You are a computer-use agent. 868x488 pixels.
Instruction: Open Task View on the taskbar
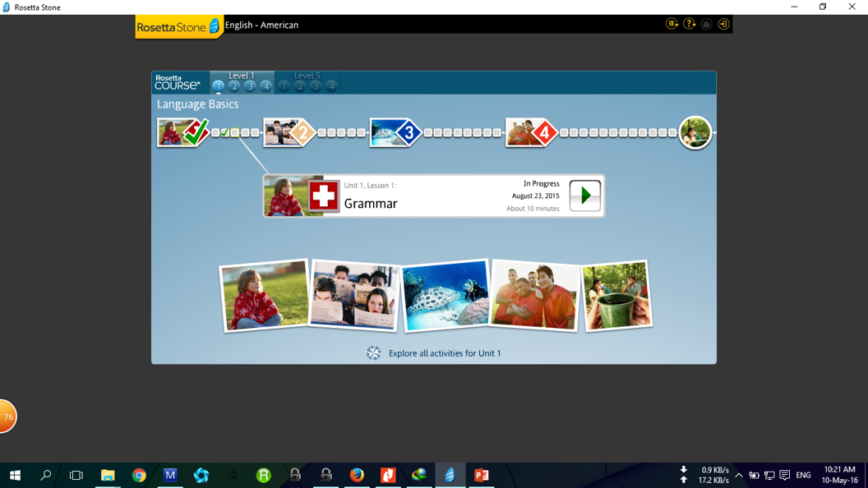click(x=76, y=476)
